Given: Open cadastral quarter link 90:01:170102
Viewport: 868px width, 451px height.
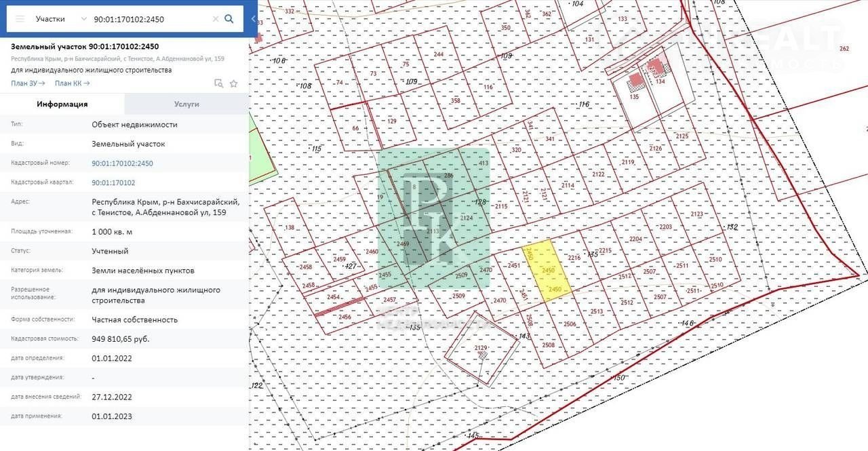Looking at the screenshot, I should (x=113, y=182).
